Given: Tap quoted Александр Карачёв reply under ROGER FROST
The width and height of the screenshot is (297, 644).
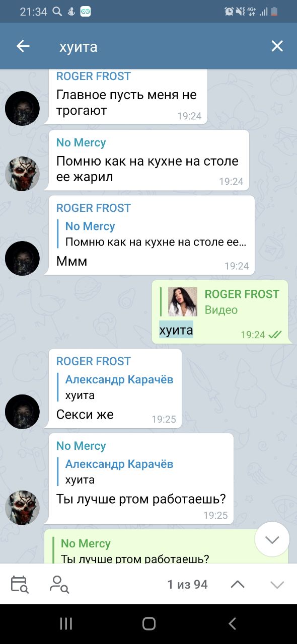Looking at the screenshot, I should 119,387.
